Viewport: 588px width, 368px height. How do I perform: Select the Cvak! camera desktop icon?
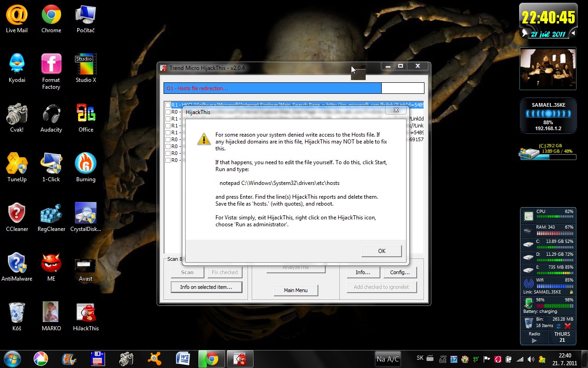pos(17,118)
